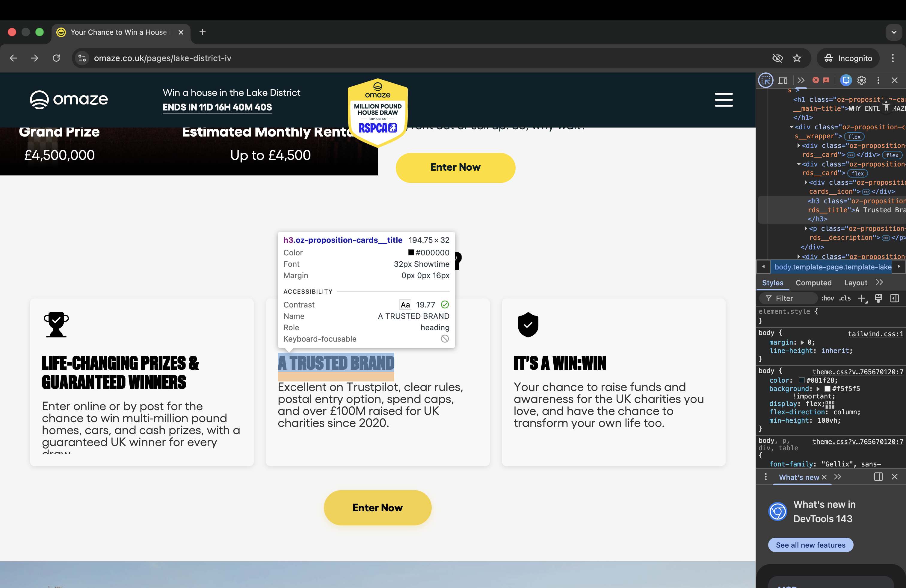Open the drawer three-dot menu

point(765,477)
